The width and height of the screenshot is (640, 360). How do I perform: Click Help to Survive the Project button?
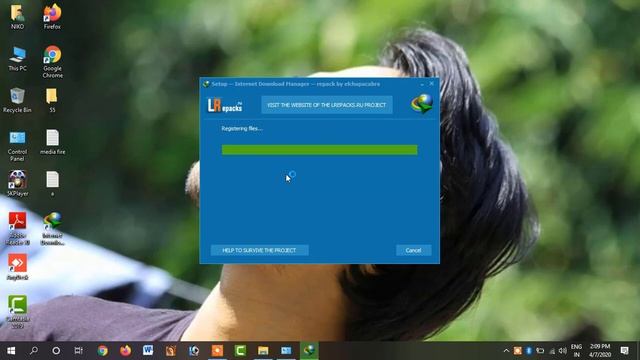[259, 250]
